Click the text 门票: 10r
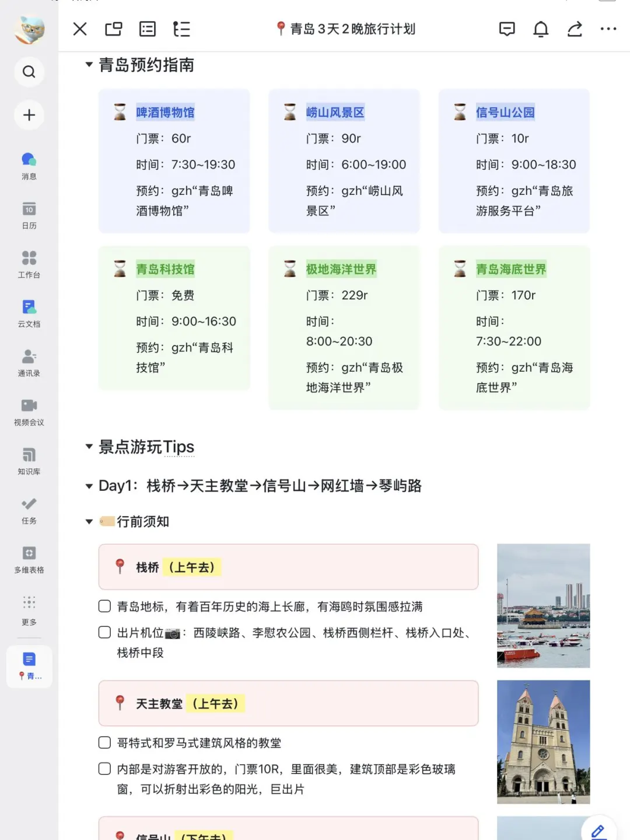This screenshot has width=630, height=840. pyautogui.click(x=502, y=138)
